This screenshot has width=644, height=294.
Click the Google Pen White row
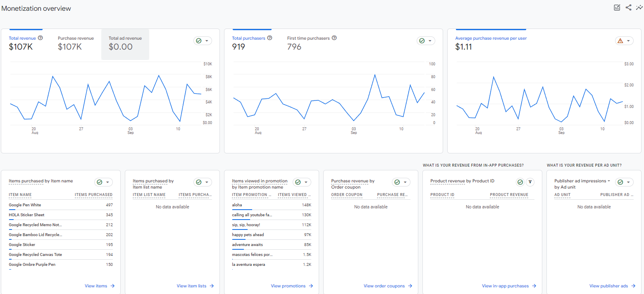click(x=61, y=205)
